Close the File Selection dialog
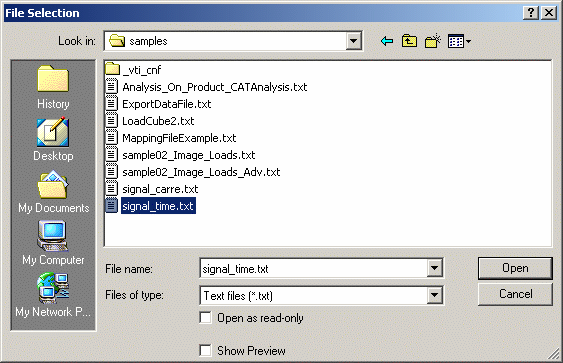563x363 pixels. [x=549, y=13]
